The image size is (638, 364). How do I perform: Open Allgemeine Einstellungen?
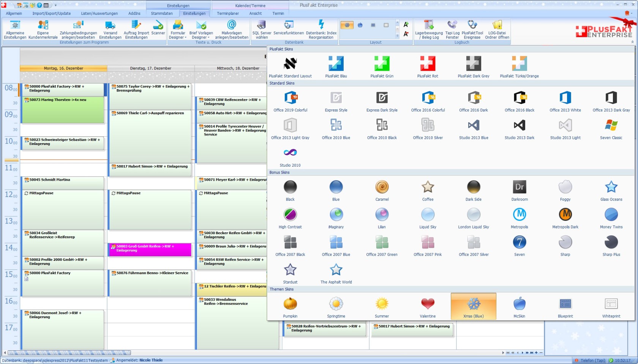point(15,30)
